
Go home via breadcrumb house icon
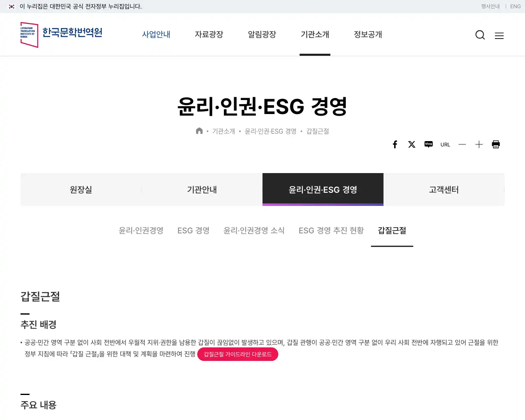pos(199,131)
